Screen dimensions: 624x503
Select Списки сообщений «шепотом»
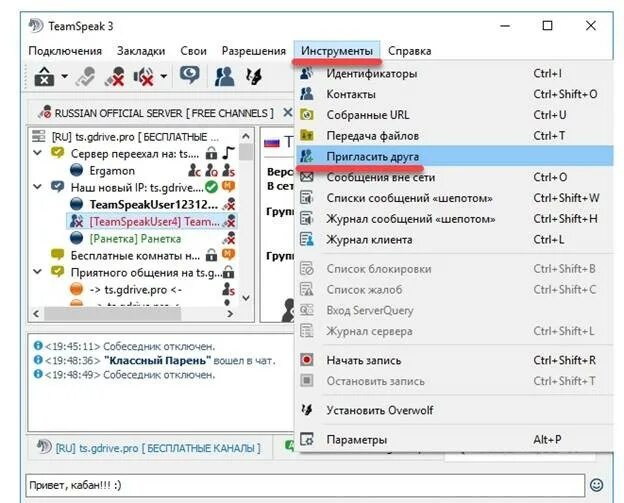click(x=454, y=198)
